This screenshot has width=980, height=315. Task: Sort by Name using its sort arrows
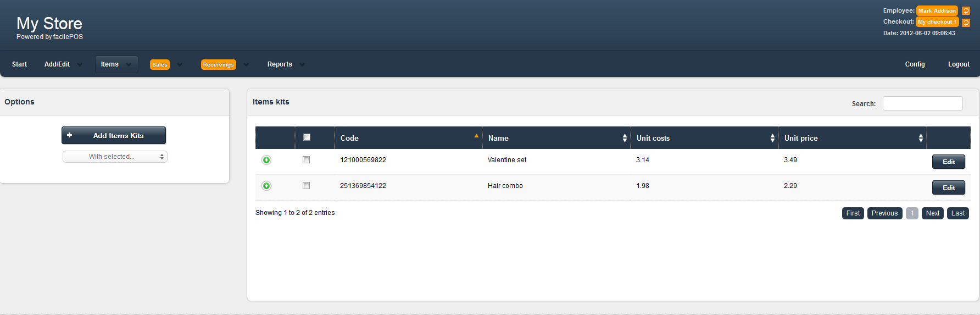click(625, 138)
